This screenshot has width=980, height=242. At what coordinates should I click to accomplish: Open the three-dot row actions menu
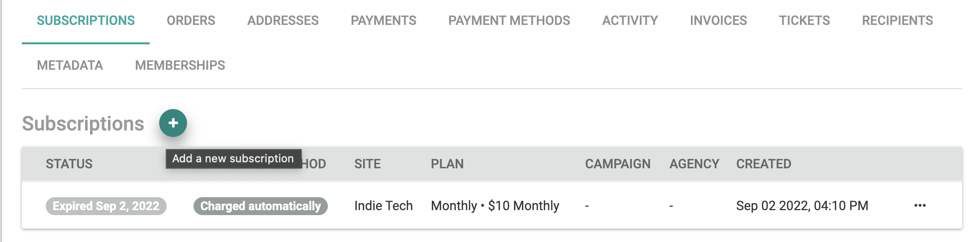[x=920, y=206]
